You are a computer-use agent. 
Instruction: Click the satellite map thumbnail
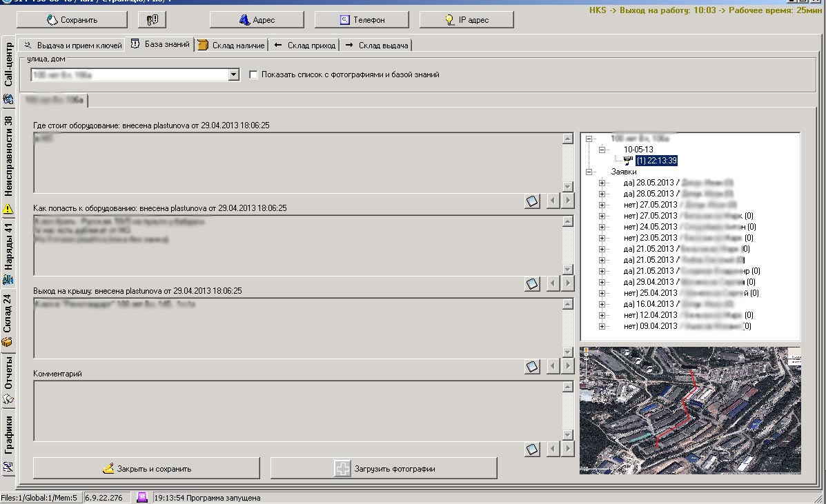[690, 410]
